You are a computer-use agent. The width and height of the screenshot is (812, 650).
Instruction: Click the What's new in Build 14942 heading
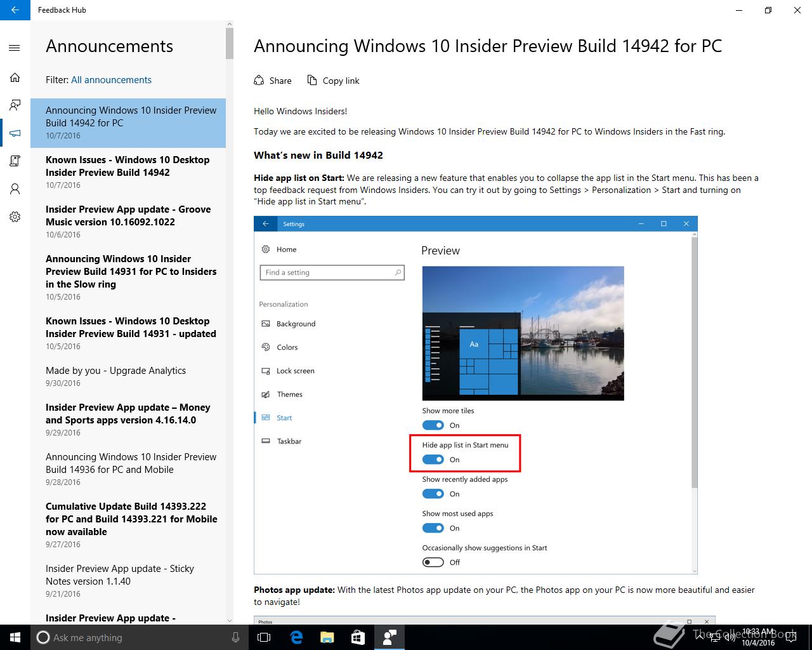click(x=318, y=156)
